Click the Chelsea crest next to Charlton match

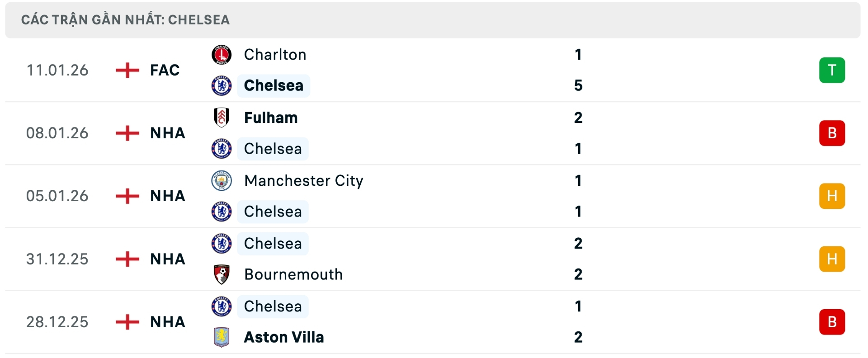pos(221,85)
